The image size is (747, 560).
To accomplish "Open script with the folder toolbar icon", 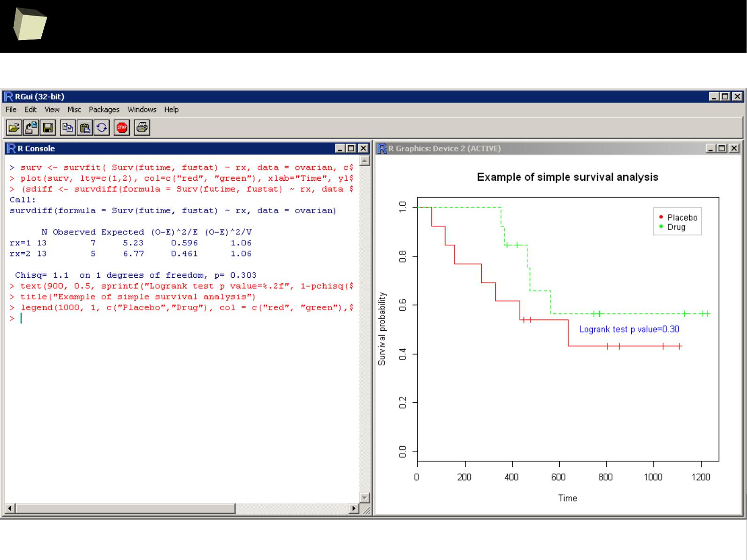I will tap(14, 128).
